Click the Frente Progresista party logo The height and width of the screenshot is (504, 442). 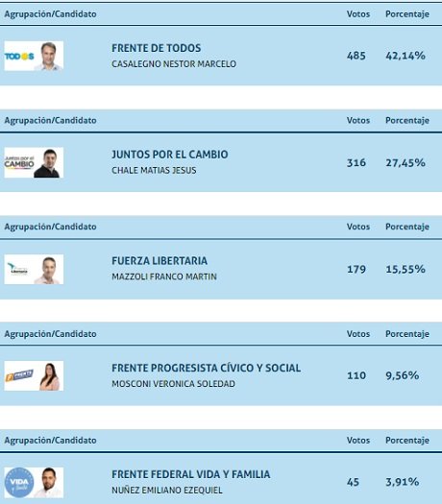(x=19, y=375)
